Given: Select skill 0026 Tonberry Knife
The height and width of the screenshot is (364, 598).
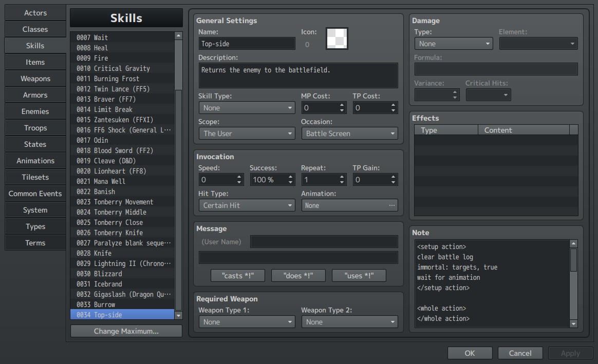Looking at the screenshot, I should pos(122,233).
